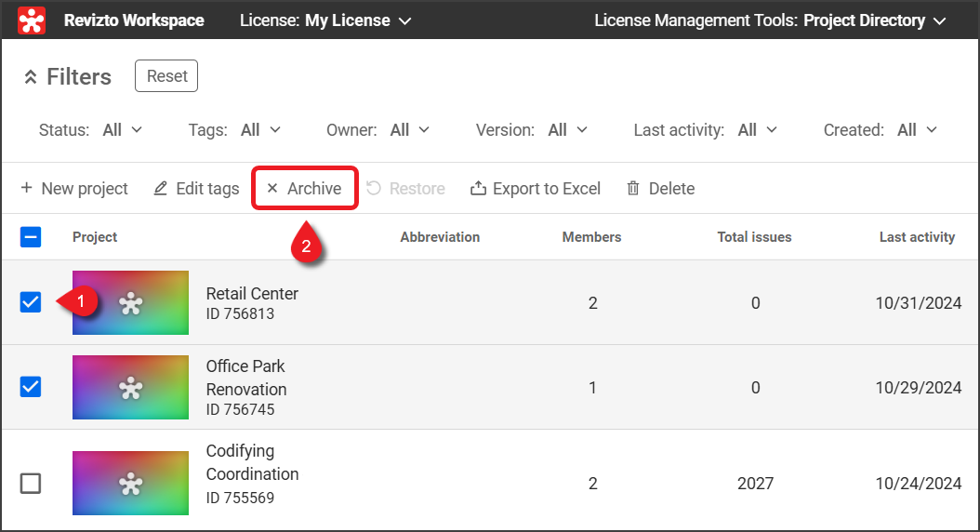Open the License: My License menu
This screenshot has height=532, width=980.
pos(325,20)
